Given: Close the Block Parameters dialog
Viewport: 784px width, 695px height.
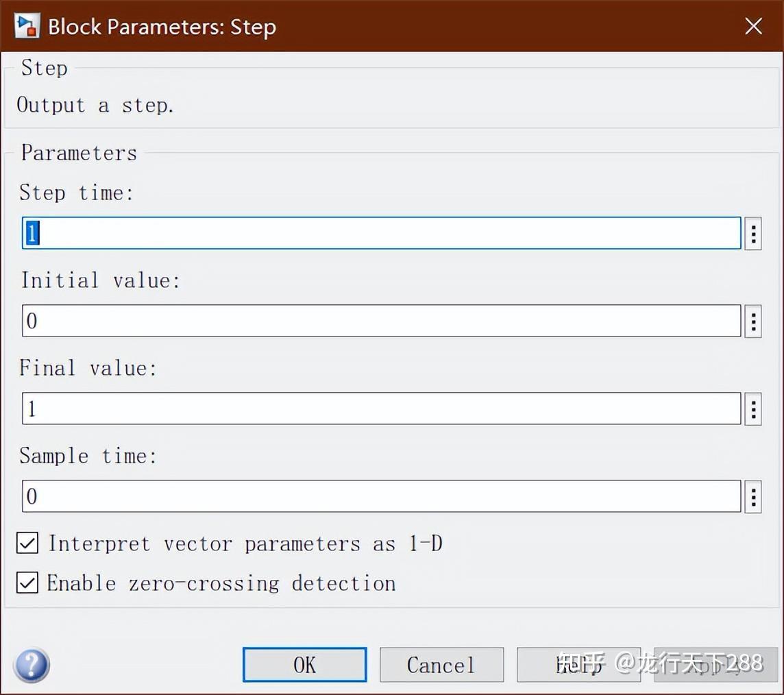Looking at the screenshot, I should click(753, 26).
